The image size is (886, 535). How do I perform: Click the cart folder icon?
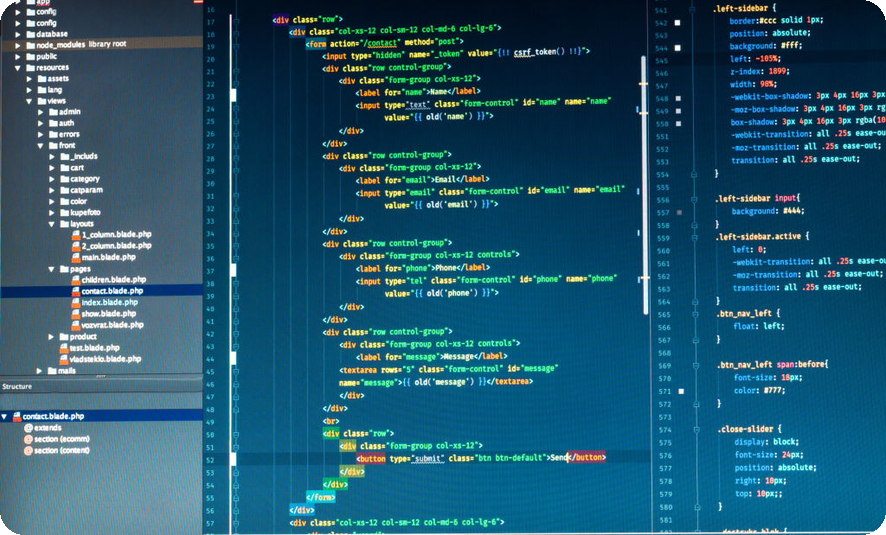coord(64,168)
